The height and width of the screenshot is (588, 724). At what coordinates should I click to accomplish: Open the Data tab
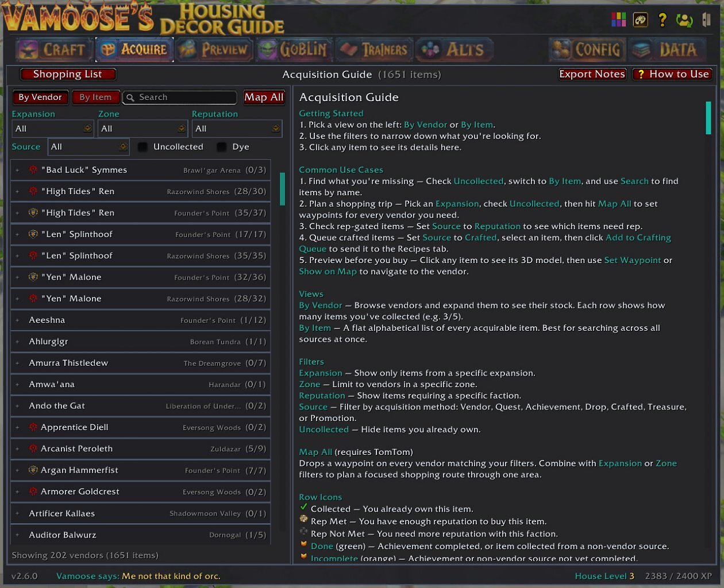[x=667, y=50]
